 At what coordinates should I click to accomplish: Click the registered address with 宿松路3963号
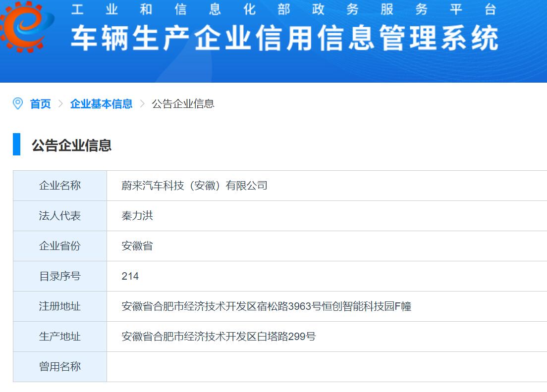[266, 306]
